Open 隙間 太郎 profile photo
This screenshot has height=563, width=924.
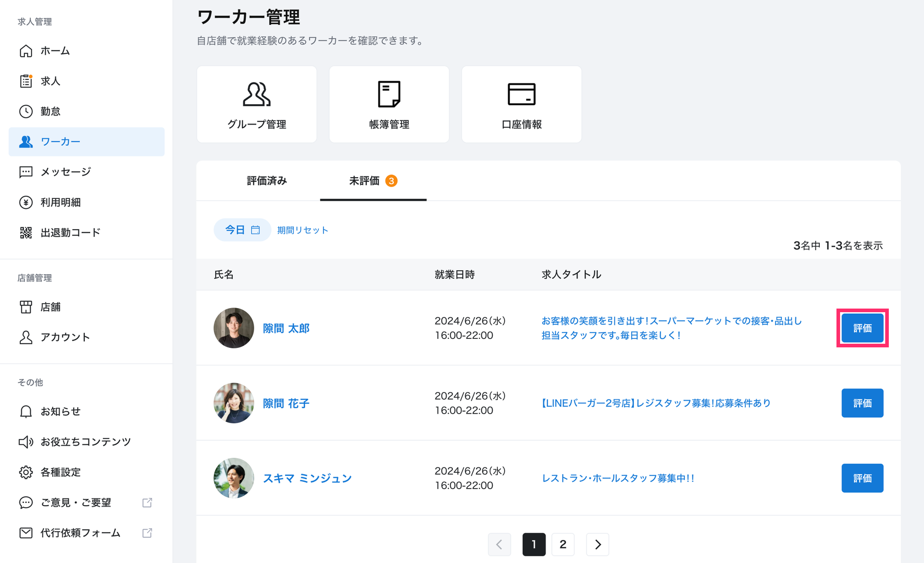click(234, 328)
